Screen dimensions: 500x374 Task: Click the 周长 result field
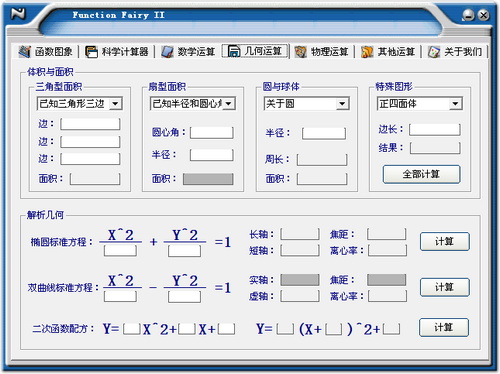[322, 159]
